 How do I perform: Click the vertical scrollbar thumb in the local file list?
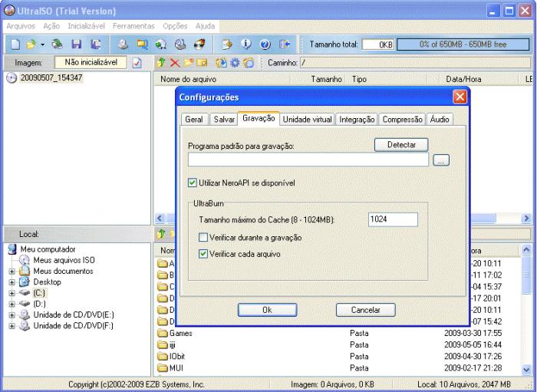526,274
